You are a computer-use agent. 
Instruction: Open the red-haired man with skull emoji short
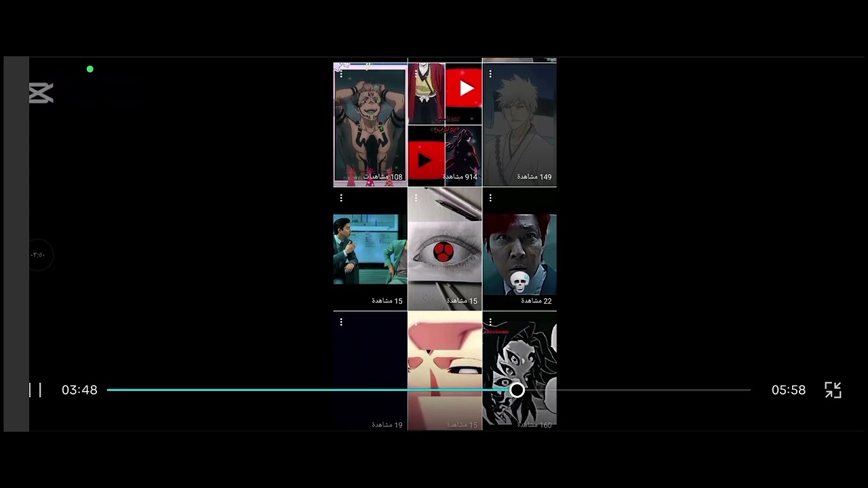coord(519,249)
